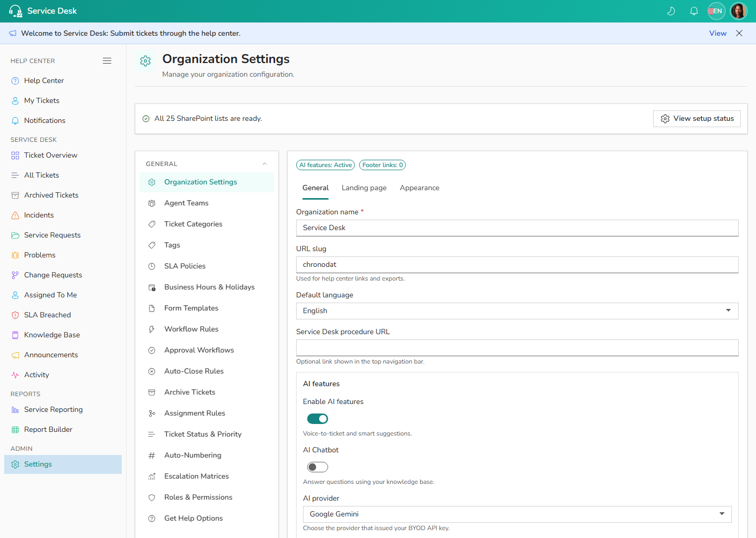Viewport: 756px width, 538px height.
Task: Click the Service Desk procedure URL field
Action: pyautogui.click(x=517, y=348)
